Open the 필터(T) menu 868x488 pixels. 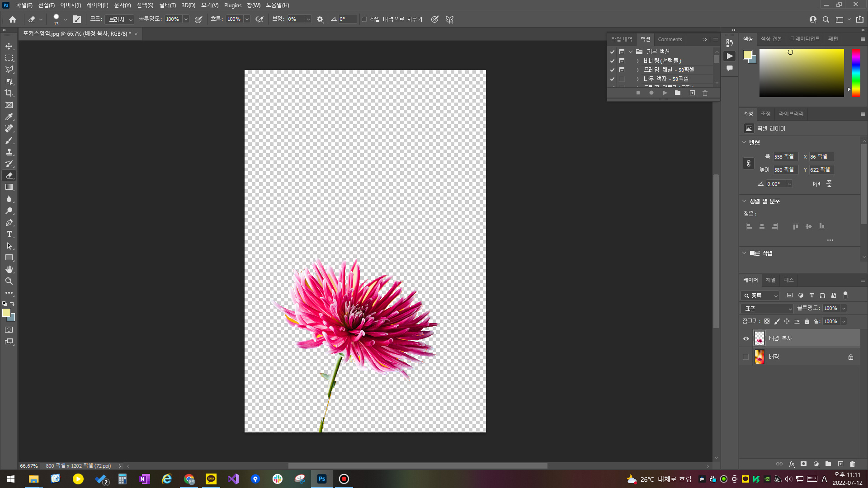point(167,5)
